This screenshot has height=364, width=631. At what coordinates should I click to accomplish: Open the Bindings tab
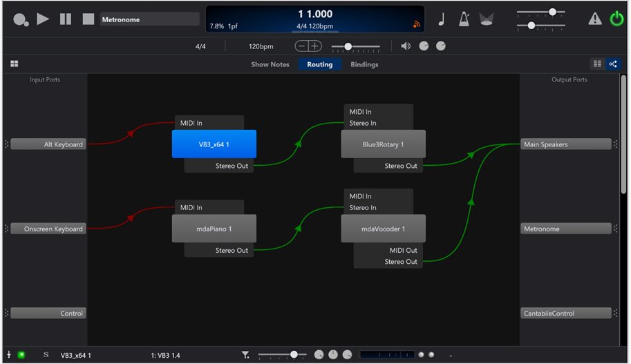[364, 64]
